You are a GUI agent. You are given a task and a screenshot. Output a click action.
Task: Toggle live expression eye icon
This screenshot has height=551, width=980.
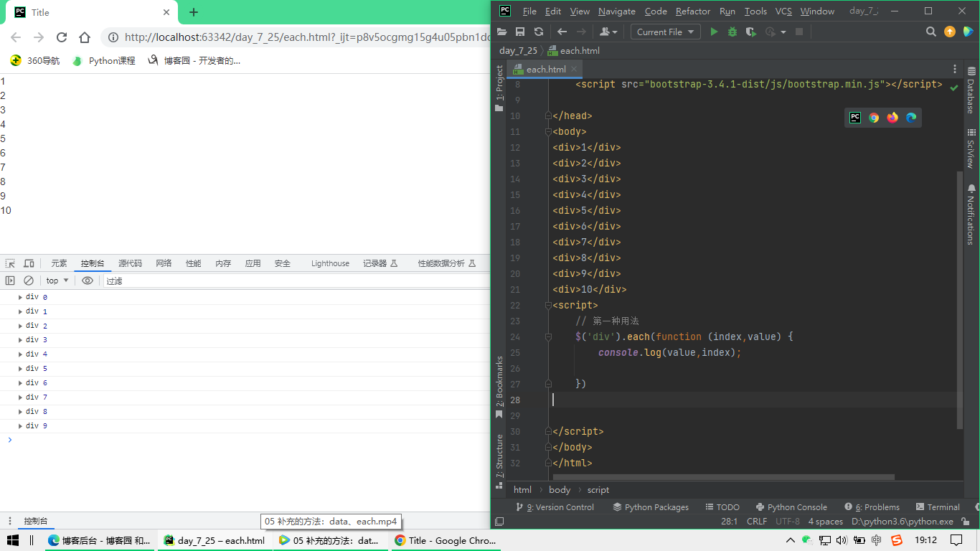tap(88, 281)
